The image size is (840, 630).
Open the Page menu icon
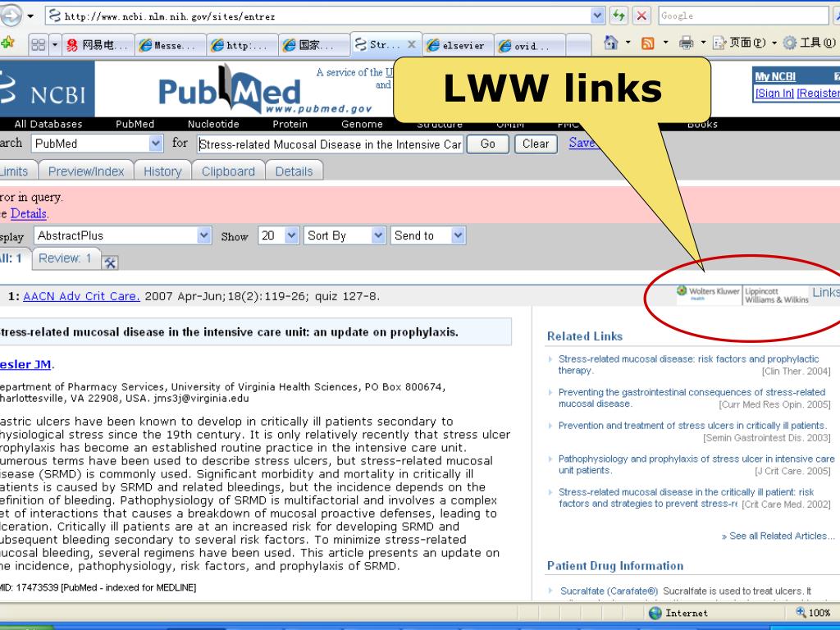(739, 43)
